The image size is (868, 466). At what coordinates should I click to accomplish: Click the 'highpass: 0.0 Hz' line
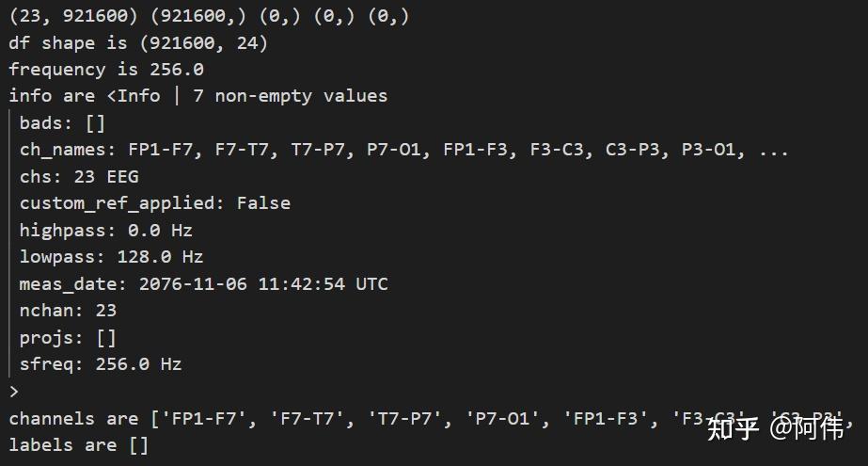(x=105, y=230)
